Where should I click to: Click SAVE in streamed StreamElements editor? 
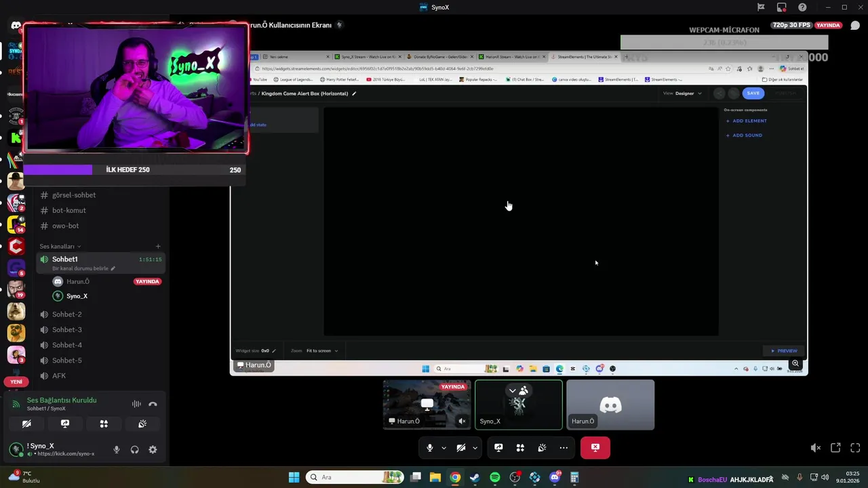point(753,93)
